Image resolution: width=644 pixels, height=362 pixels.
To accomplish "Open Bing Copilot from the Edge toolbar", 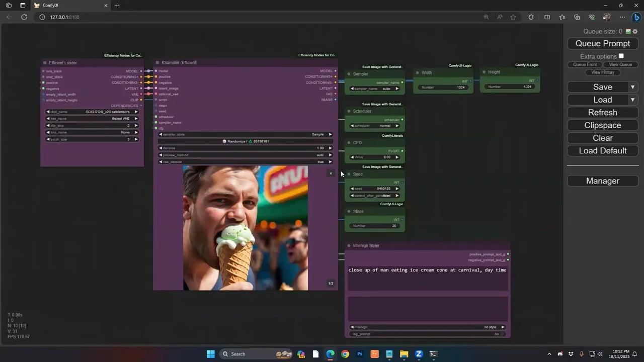I will click(636, 17).
